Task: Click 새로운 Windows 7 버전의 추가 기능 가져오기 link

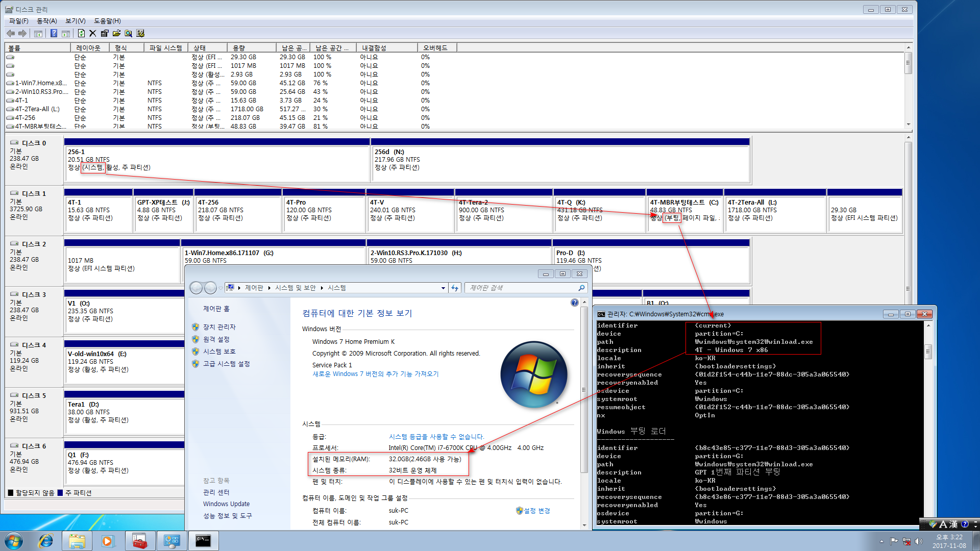Action: point(376,374)
